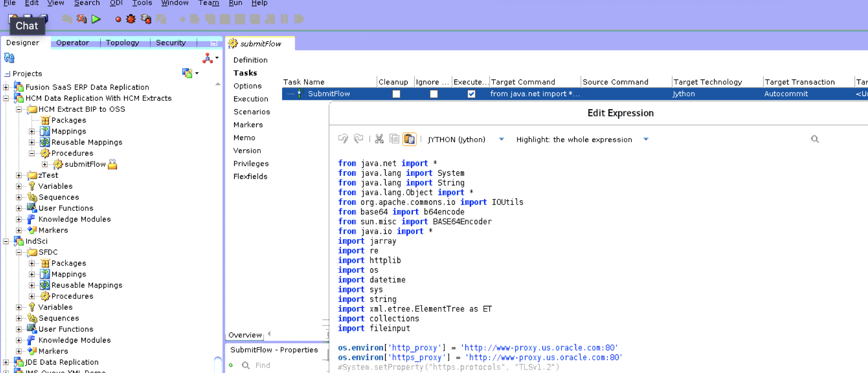The width and height of the screenshot is (868, 373).
Task: Click the refresh icon under Designer tab
Action: [x=9, y=58]
